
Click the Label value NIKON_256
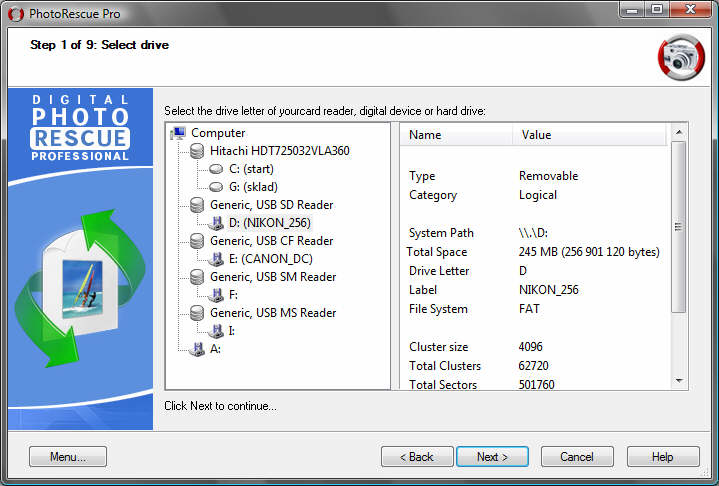[x=548, y=290]
